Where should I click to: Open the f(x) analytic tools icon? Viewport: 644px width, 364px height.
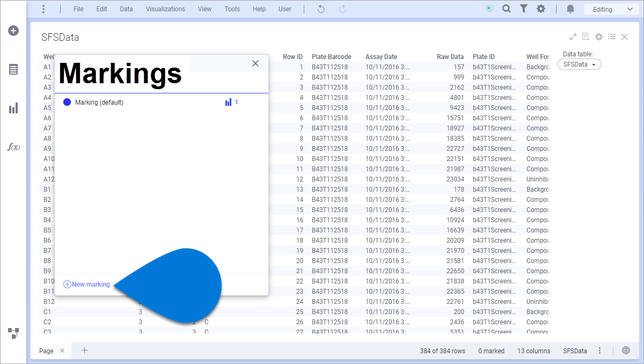click(x=13, y=147)
